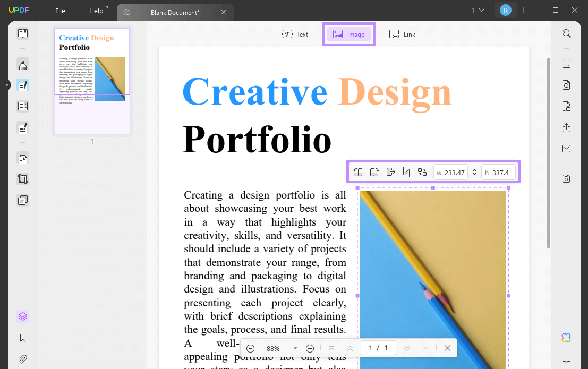This screenshot has height=369, width=588.
Task: Open the user account avatar R
Action: point(506,11)
